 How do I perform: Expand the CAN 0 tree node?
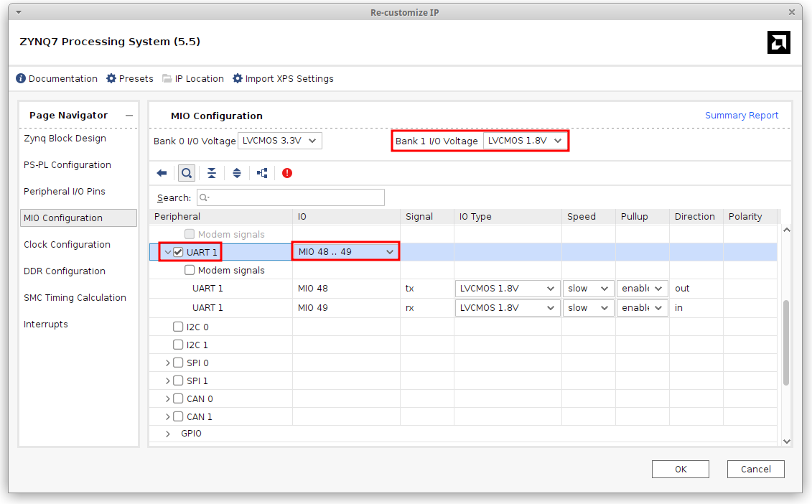tap(168, 399)
